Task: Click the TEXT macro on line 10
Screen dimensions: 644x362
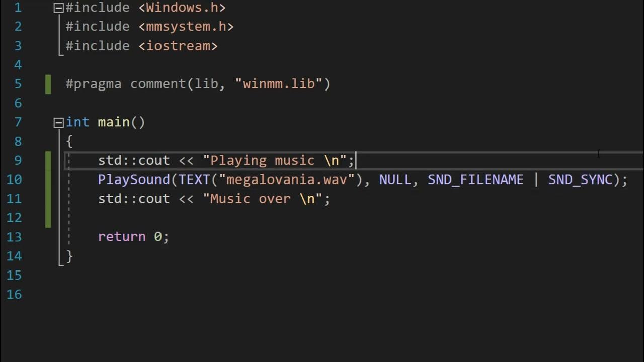Action: (194, 179)
